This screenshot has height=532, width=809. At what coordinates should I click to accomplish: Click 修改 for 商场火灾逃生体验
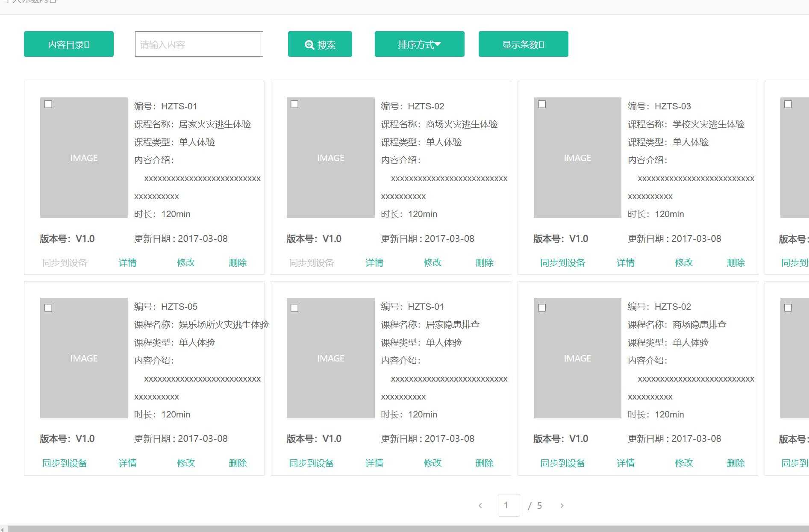432,262
